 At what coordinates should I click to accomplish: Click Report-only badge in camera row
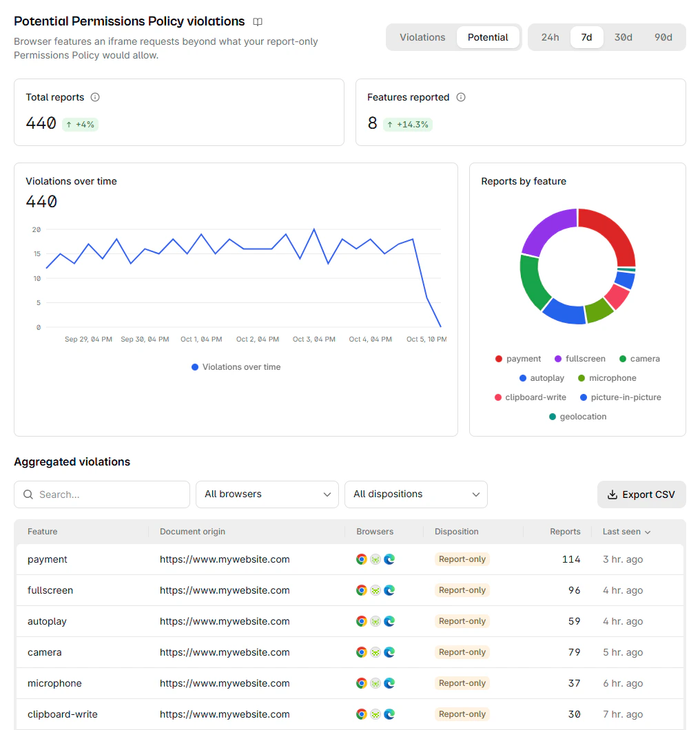point(462,652)
